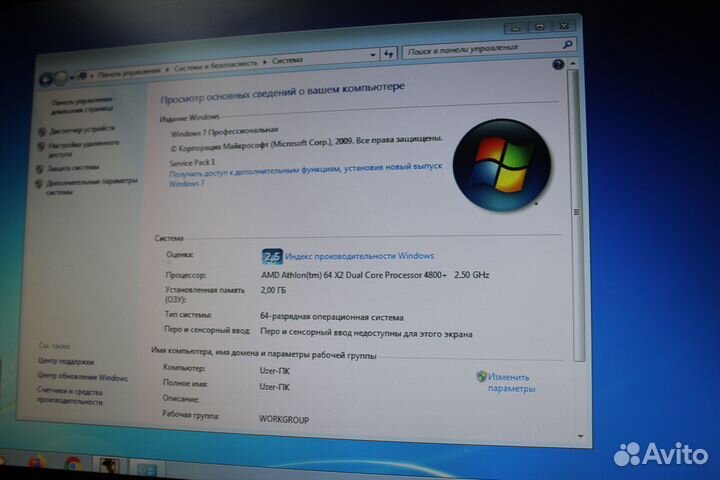
Task: Click the scrollbar down arrow
Action: pyautogui.click(x=581, y=436)
